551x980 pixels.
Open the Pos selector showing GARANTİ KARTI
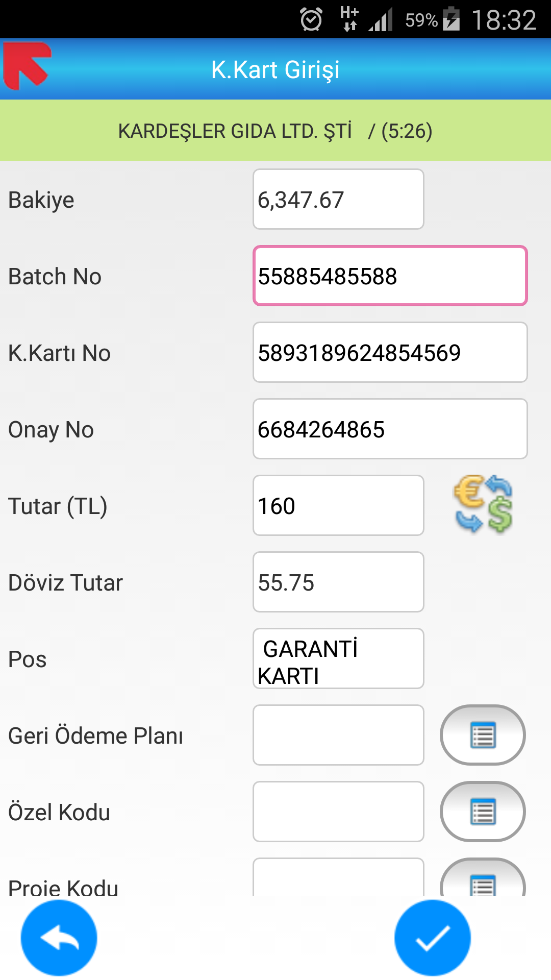point(338,658)
